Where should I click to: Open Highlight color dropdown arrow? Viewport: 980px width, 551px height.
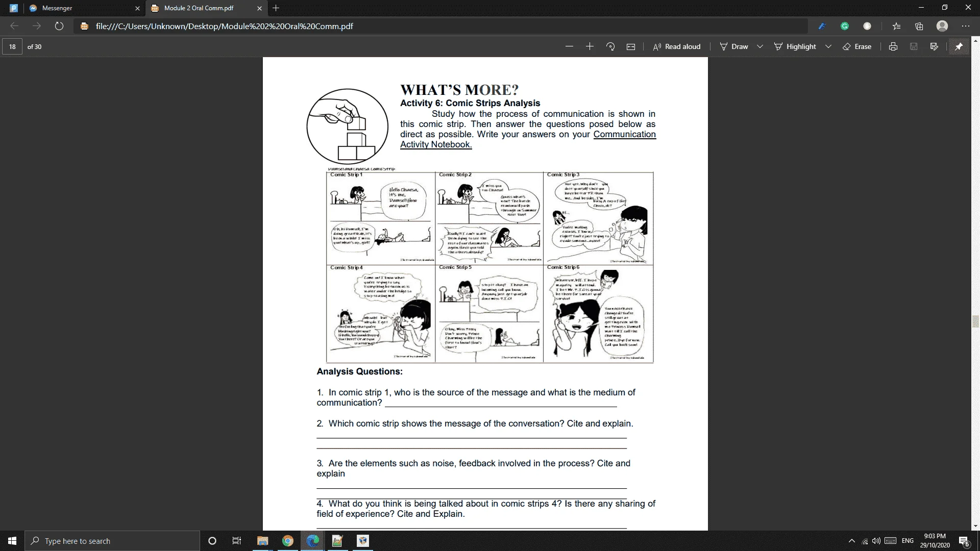[828, 46]
